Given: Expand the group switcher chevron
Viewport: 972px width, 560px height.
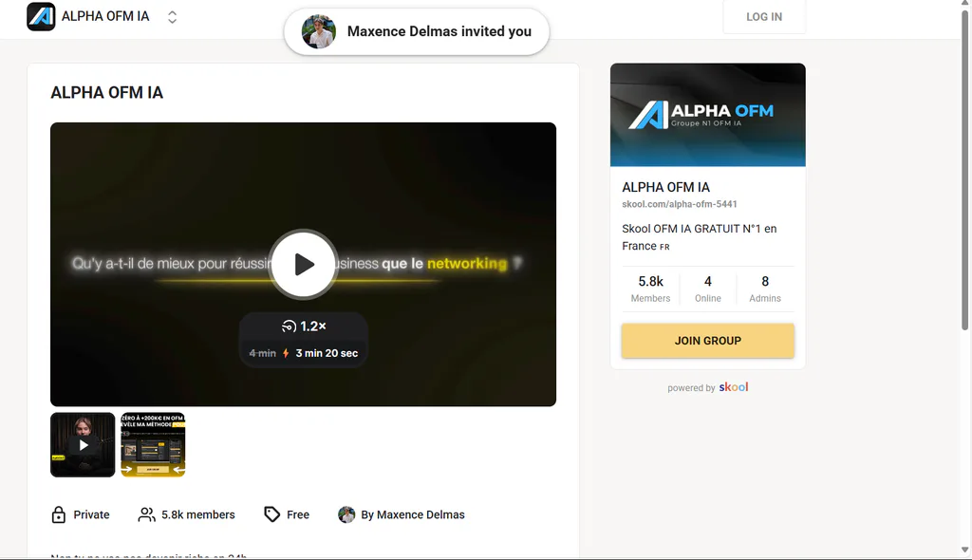Looking at the screenshot, I should (173, 17).
